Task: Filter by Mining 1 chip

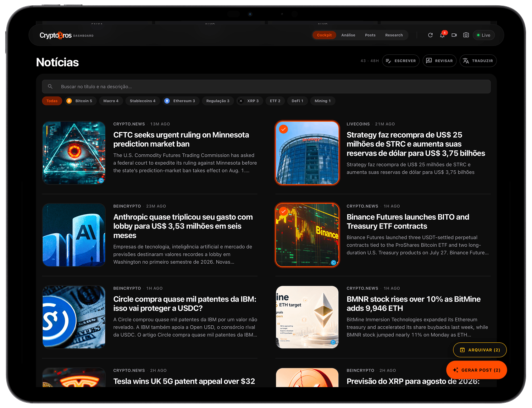Action: 322,101
